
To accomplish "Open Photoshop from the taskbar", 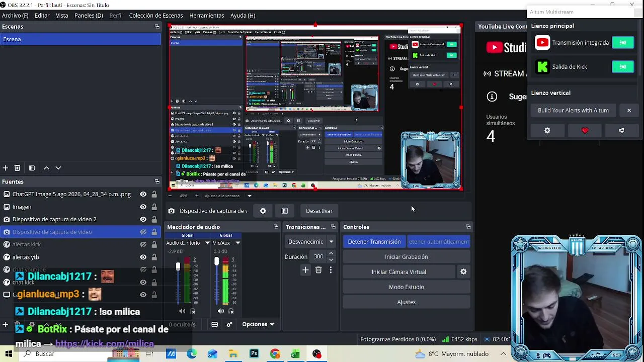I will coord(254,354).
